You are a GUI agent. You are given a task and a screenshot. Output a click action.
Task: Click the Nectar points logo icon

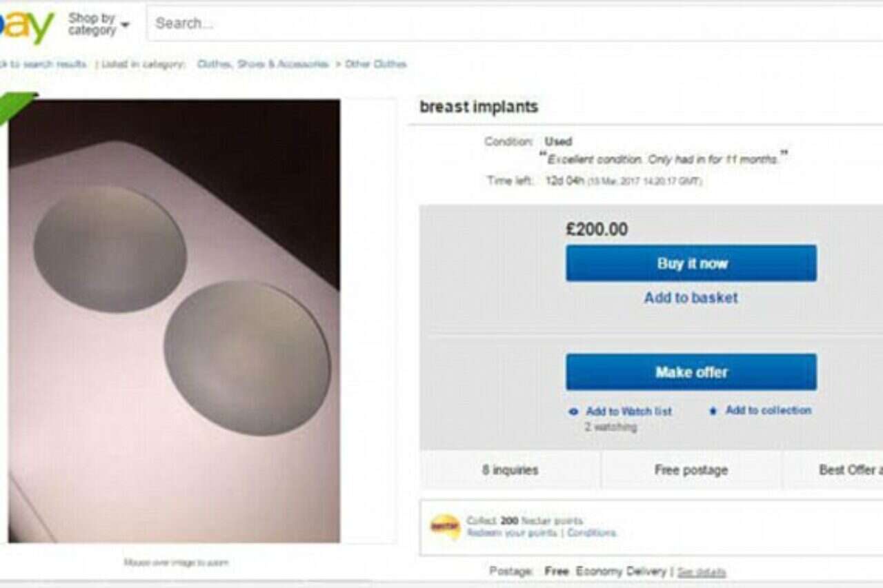pos(445,527)
